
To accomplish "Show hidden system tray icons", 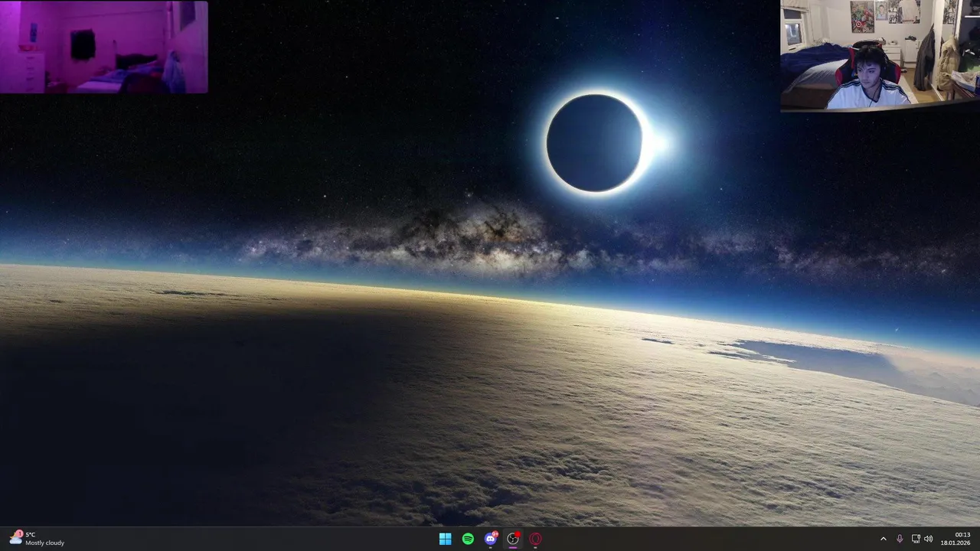I will pos(883,539).
